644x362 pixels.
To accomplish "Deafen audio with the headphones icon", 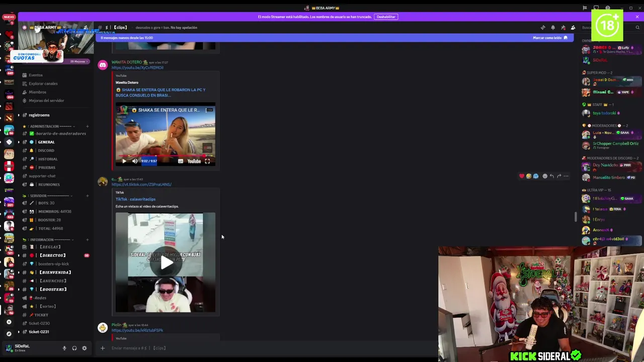I will (74, 348).
